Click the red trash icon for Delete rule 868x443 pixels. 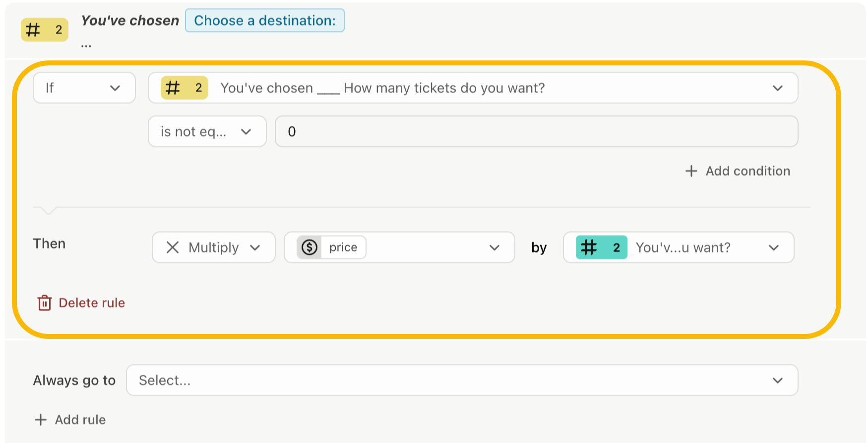pyautogui.click(x=45, y=303)
